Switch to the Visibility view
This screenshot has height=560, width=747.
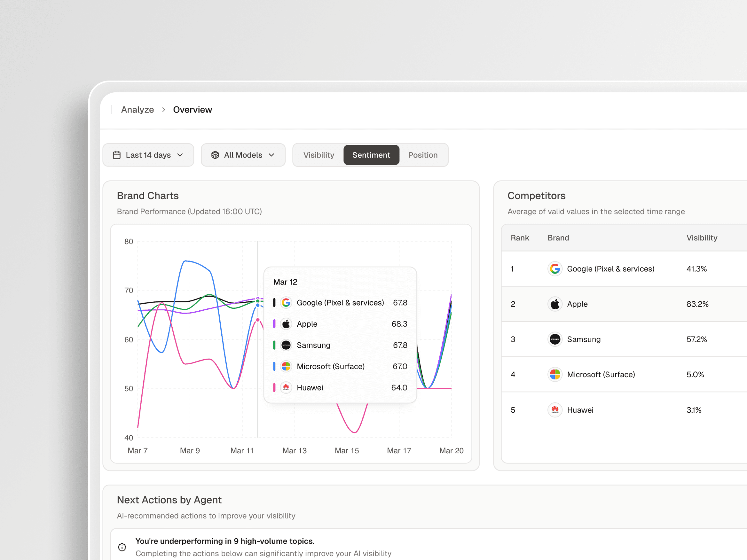click(x=318, y=155)
